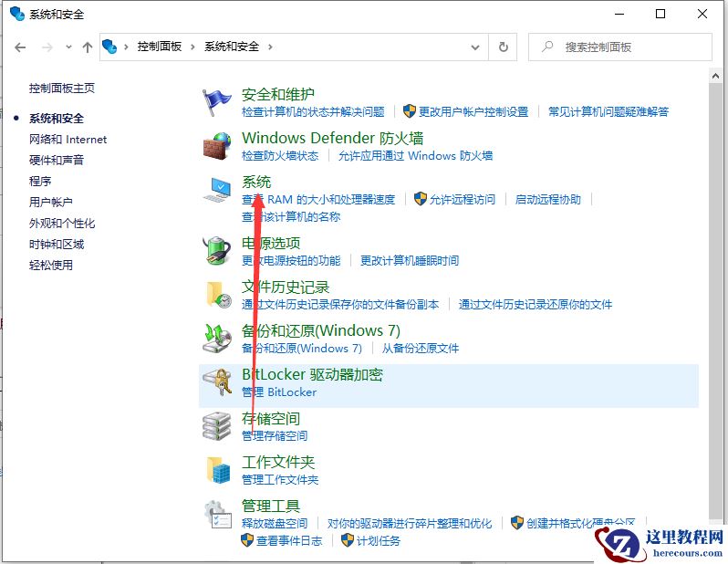Viewport: 728px width, 564px height.
Task: Select 系统和安全 breadcrumb segment
Action: pos(232,47)
